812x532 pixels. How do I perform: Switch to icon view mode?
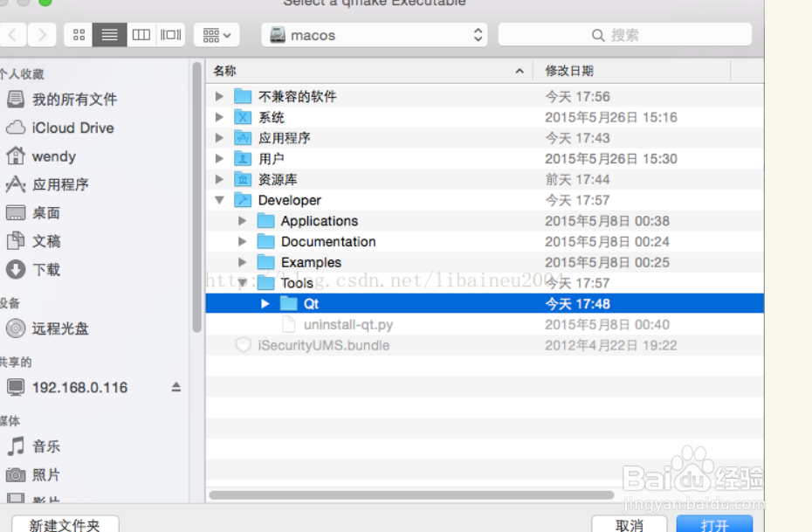pos(78,34)
